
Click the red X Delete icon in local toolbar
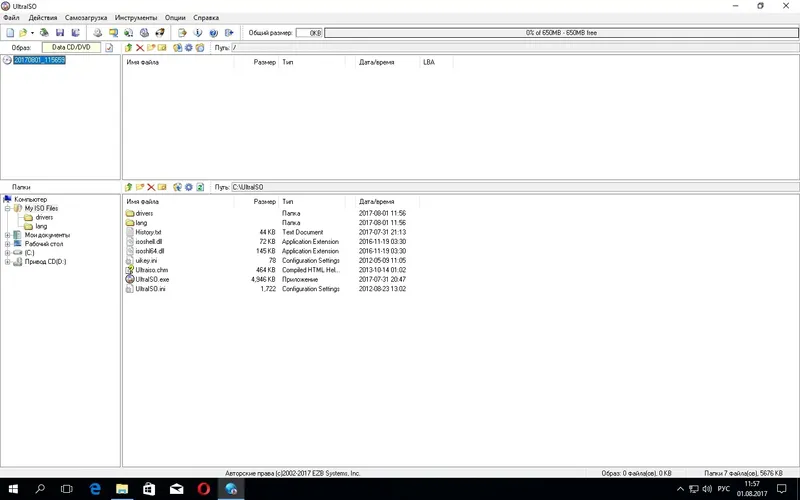pyautogui.click(x=151, y=187)
